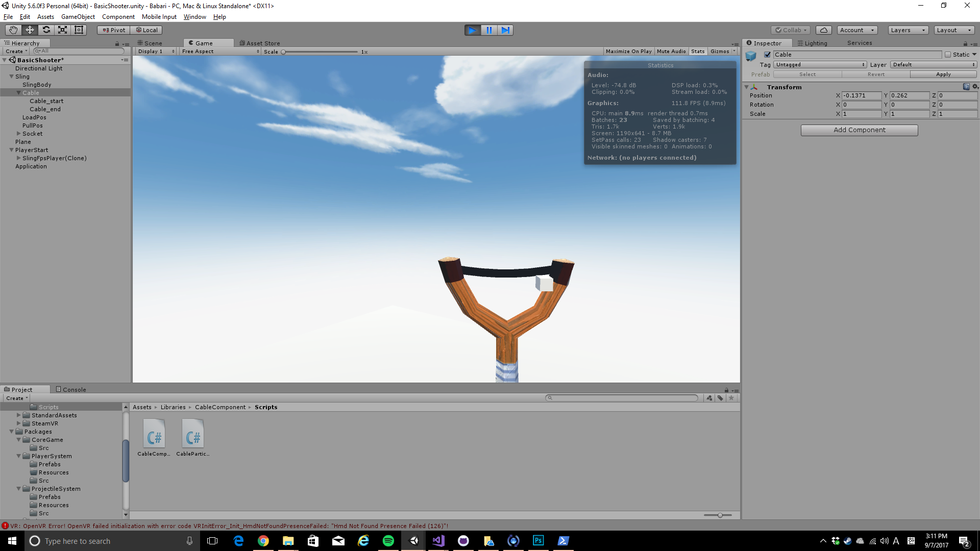Select the Scale tool
The width and height of the screenshot is (980, 551).
(62, 30)
